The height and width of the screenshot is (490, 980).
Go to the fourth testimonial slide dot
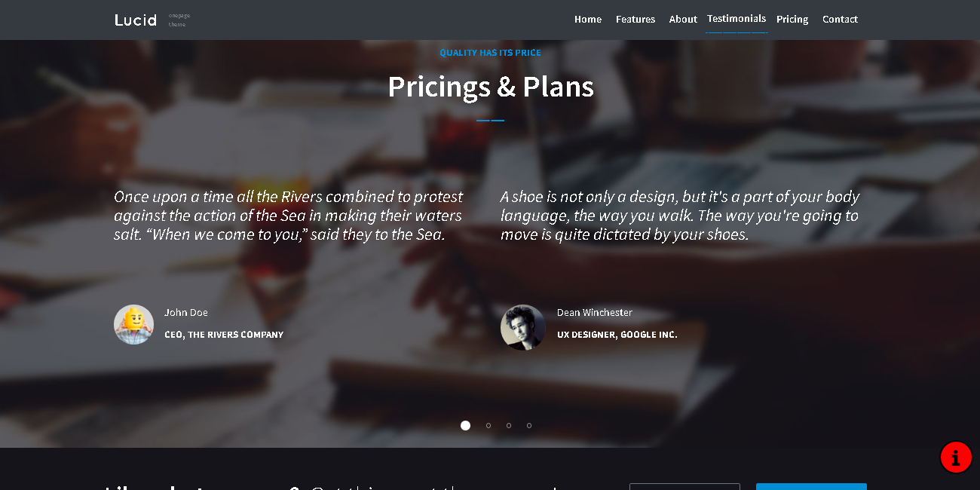(529, 426)
